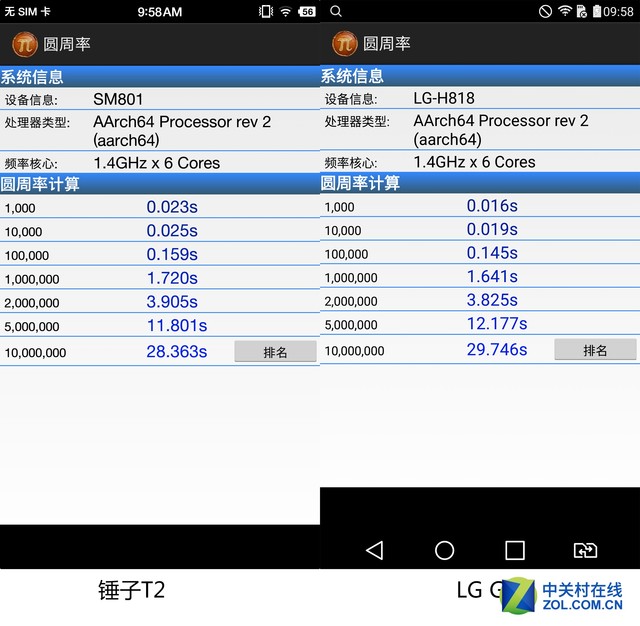This screenshot has height=626, width=640.
Task: Click the pi app icon in LG-H818 screen
Action: tap(344, 44)
